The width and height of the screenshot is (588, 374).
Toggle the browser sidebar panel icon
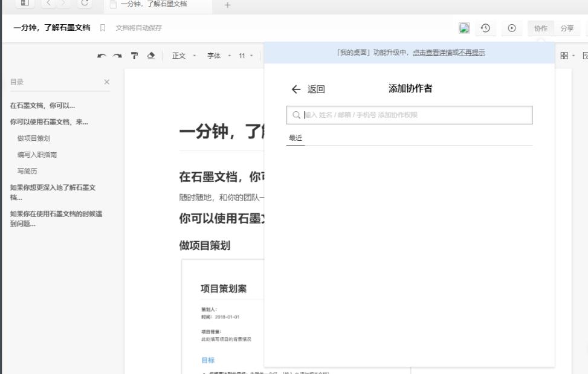coord(25,3)
